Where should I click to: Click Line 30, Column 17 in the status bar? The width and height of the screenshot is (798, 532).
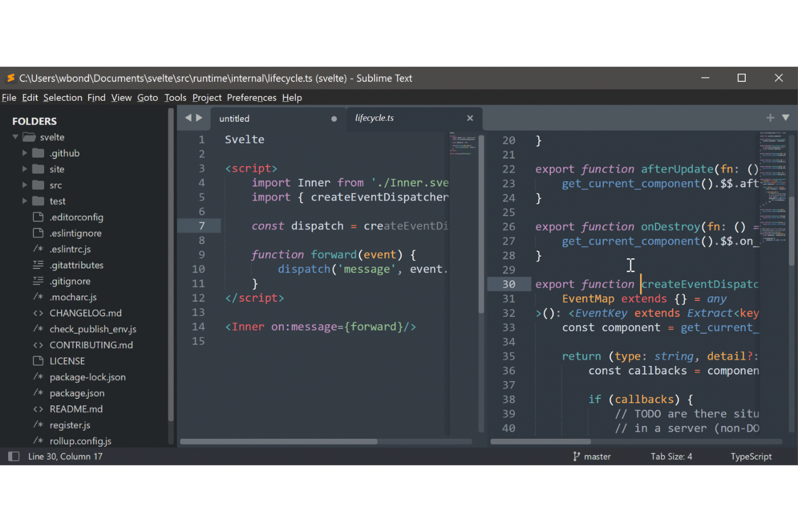point(65,456)
